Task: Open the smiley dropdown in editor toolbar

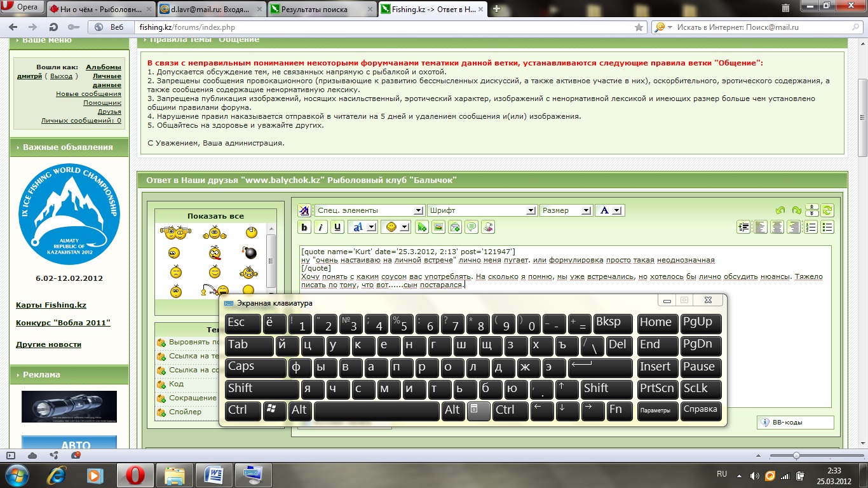Action: pos(397,227)
